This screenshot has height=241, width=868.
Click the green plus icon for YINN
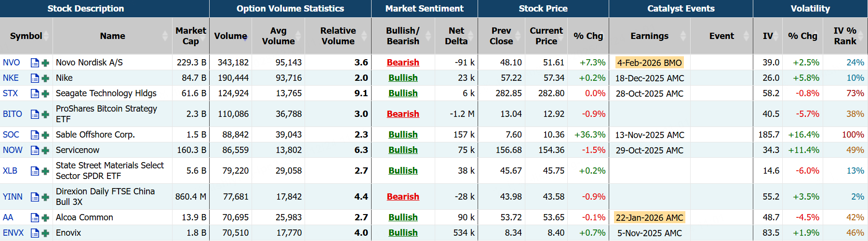[45, 197]
